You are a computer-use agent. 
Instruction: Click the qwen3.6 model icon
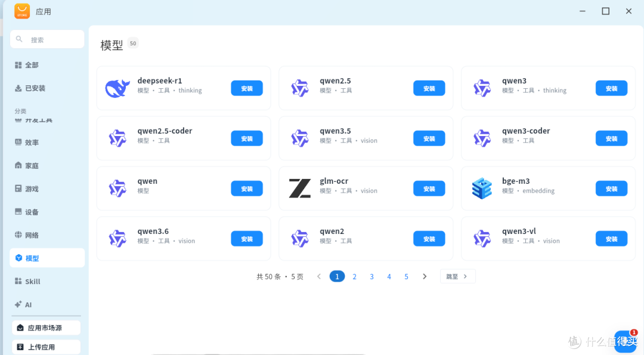(x=117, y=239)
